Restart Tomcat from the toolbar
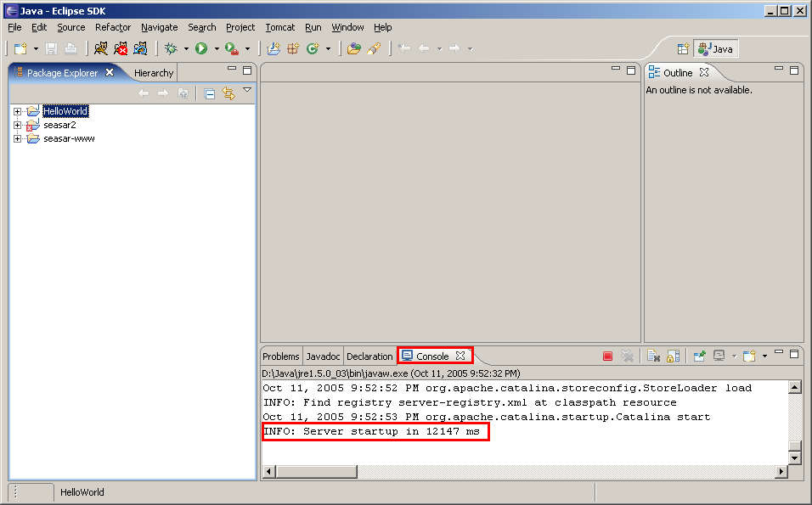The image size is (812, 505). [140, 48]
